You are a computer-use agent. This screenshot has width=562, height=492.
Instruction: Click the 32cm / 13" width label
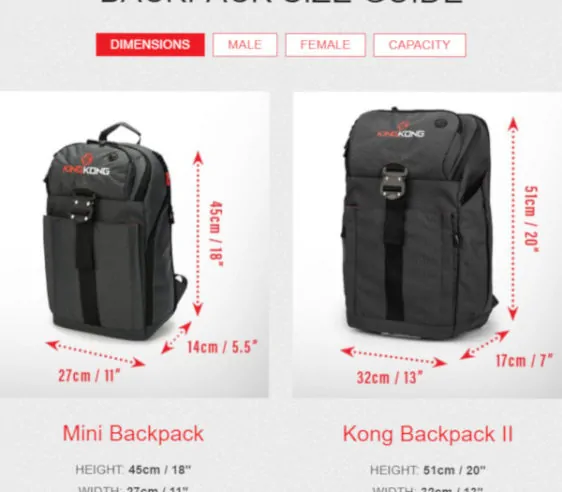coord(390,378)
